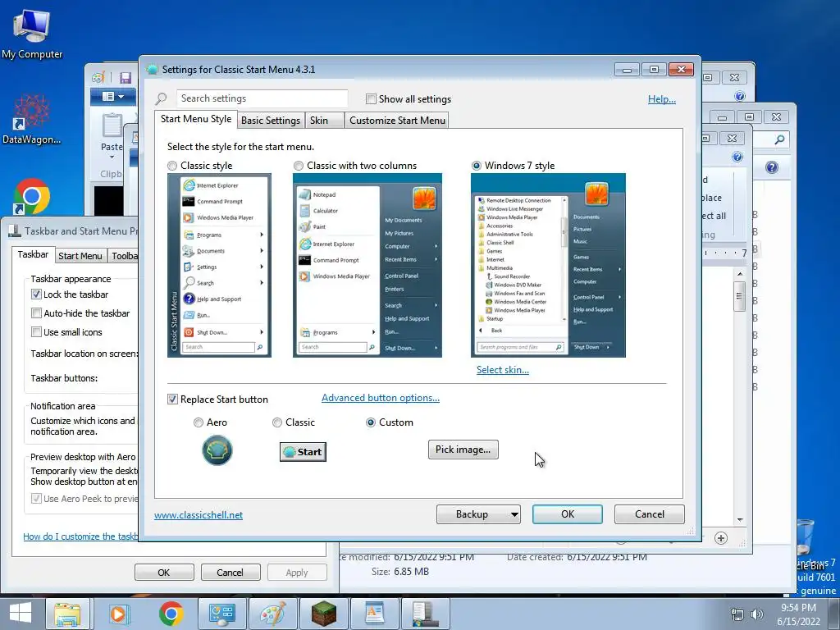
Task: Choose the Aero start button option
Action: (199, 422)
